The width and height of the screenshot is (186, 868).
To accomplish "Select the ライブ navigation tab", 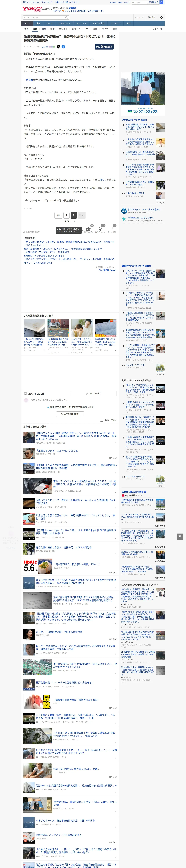I will [x=49, y=24].
